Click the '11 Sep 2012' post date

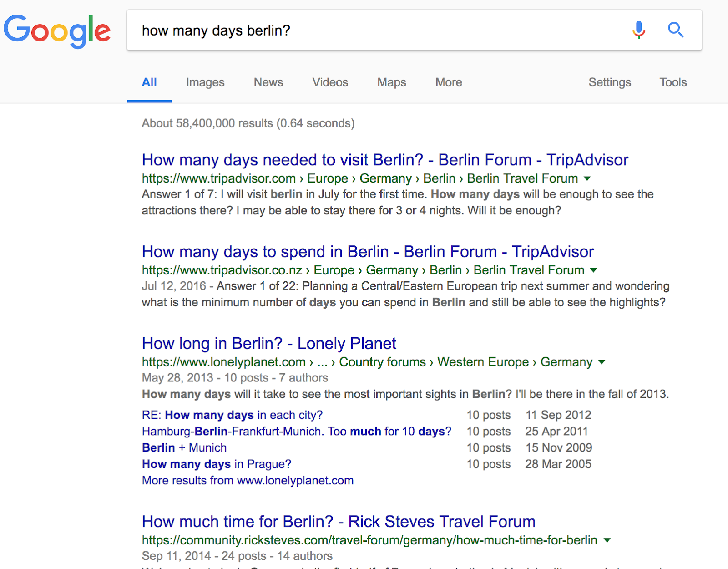[558, 415]
